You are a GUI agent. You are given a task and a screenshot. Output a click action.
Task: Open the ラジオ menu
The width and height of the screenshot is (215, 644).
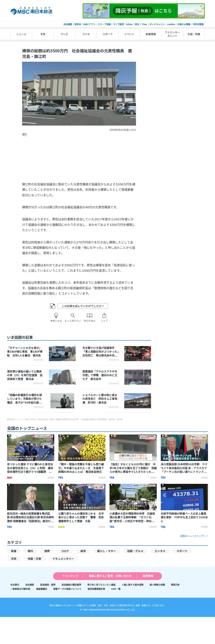click(x=86, y=34)
